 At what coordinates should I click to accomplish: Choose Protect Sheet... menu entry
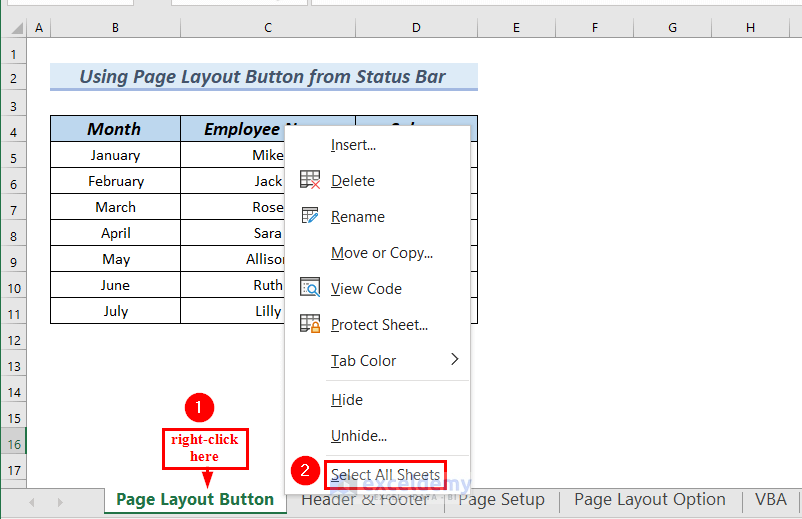[379, 325]
